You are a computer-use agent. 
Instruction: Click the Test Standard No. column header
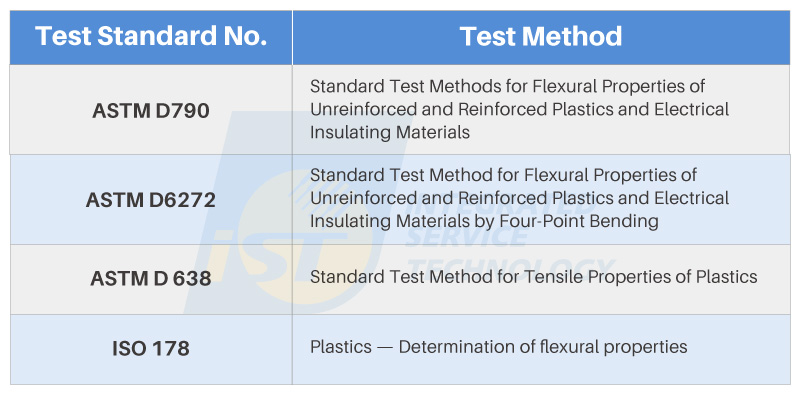(x=151, y=37)
